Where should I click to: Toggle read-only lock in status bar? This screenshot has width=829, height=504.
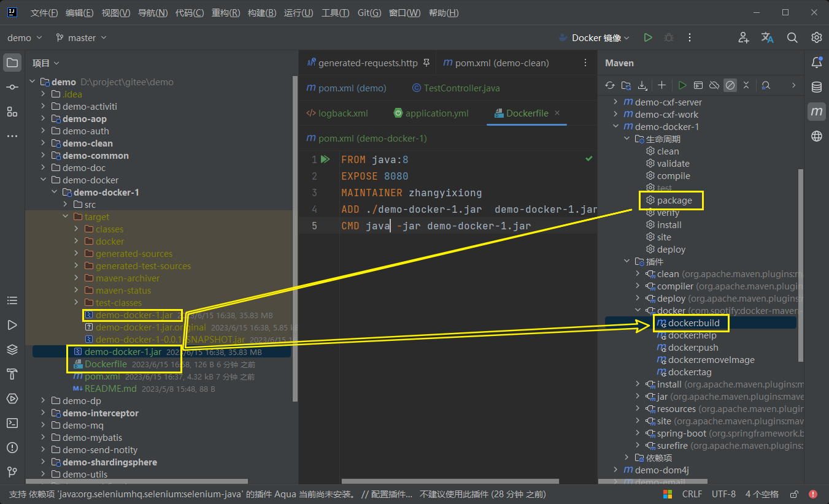[794, 494]
